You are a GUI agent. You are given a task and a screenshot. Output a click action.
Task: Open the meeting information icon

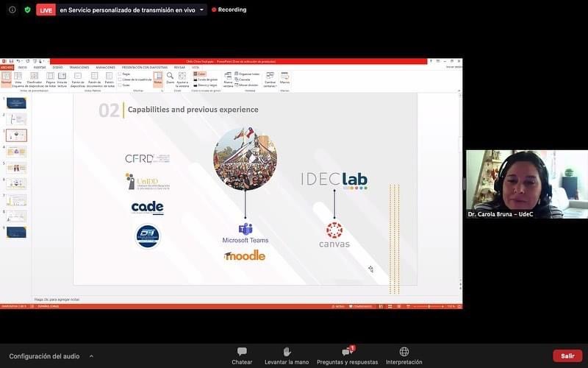tap(12, 10)
